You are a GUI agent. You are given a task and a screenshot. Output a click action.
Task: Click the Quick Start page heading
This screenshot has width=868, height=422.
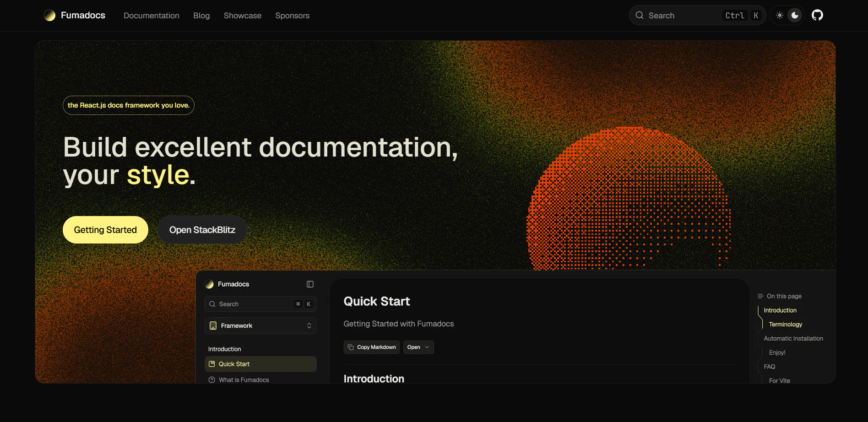pos(377,301)
